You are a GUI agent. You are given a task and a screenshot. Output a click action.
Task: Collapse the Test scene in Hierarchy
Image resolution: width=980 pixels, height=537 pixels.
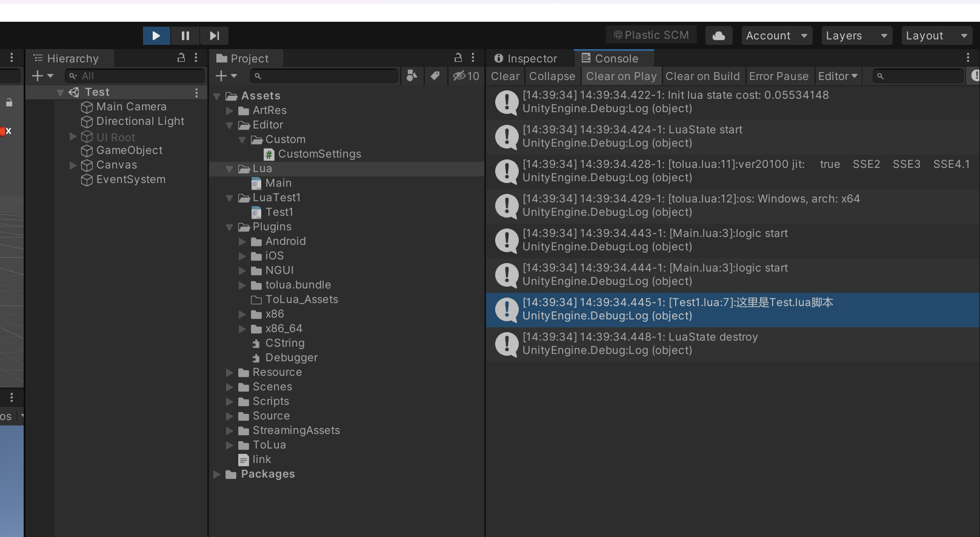tap(60, 92)
